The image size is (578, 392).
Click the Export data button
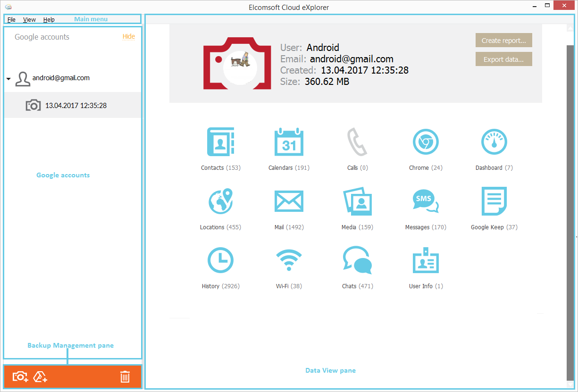(504, 59)
